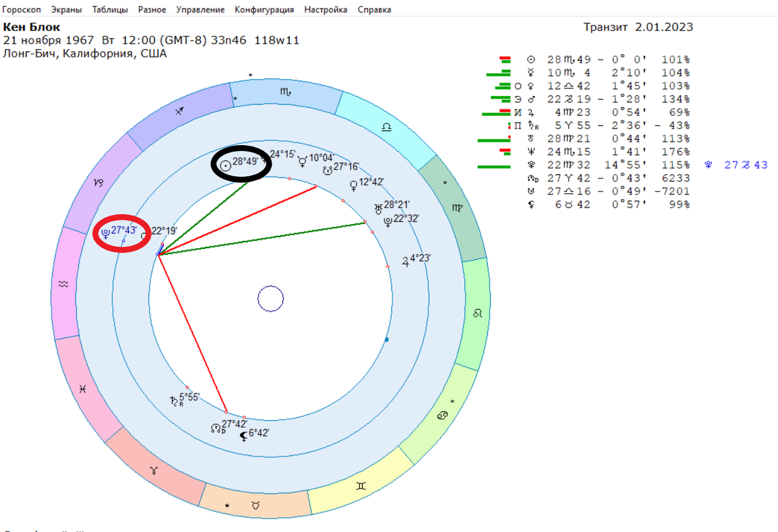The height and width of the screenshot is (532, 778).
Task: Click the Sagittarius sign on the zodiac wheel
Action: tap(181, 111)
